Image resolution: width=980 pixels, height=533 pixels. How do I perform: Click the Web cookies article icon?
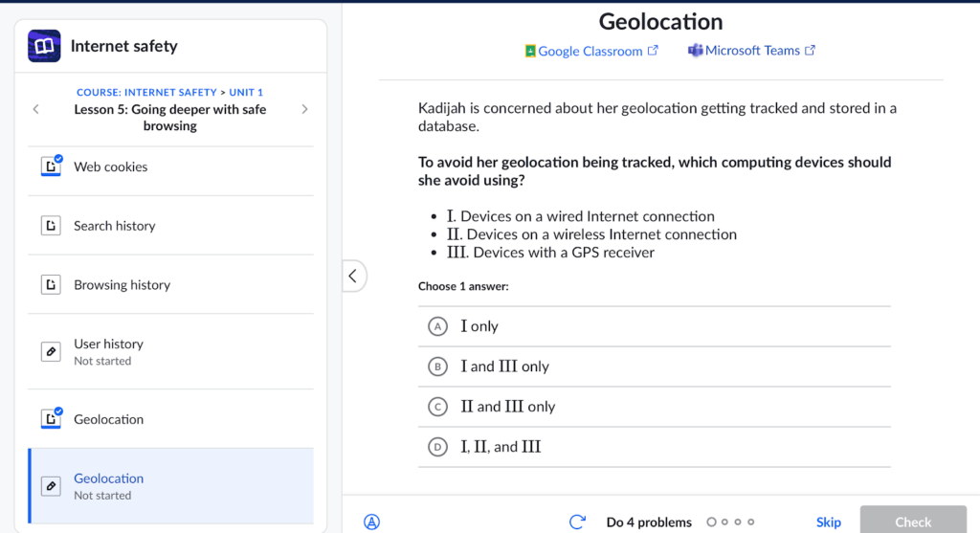52,167
